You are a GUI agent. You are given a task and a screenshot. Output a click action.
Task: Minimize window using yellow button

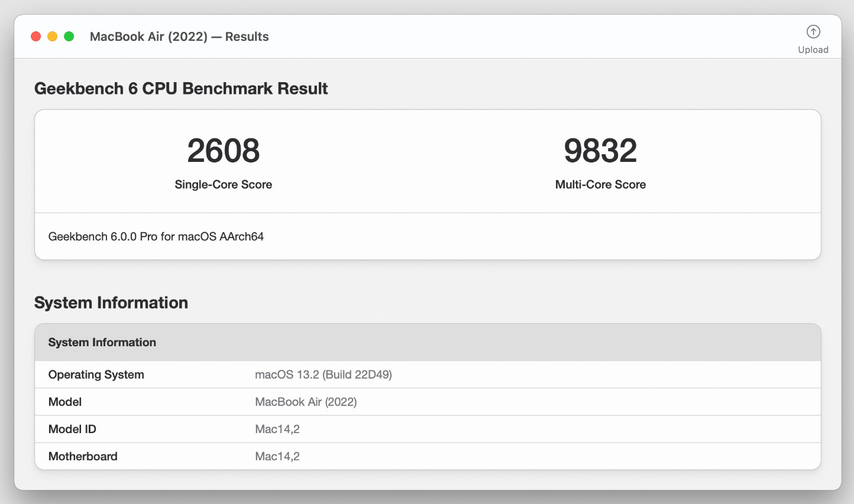point(53,37)
